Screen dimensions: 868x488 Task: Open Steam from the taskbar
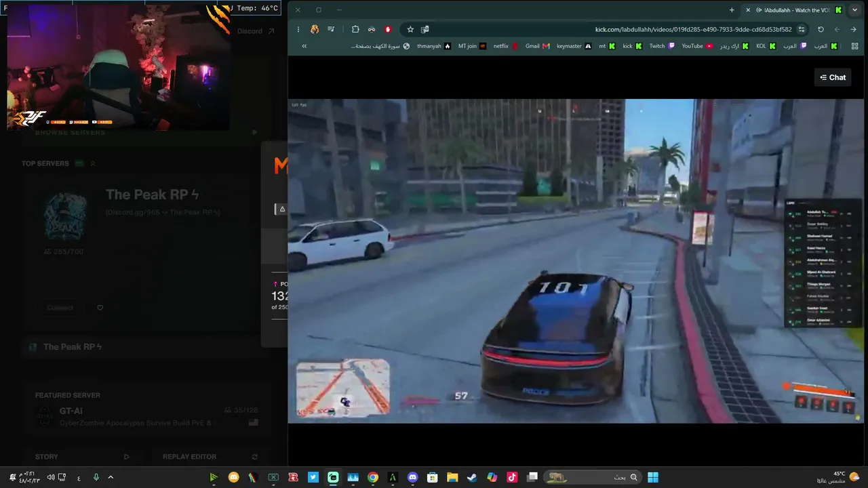pyautogui.click(x=472, y=477)
